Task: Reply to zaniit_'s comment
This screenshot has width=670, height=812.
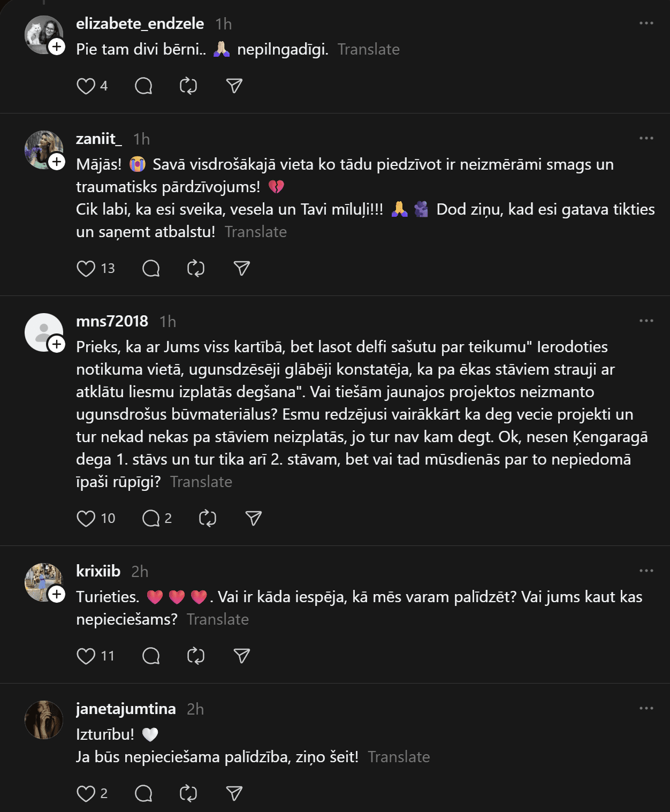Action: [151, 268]
